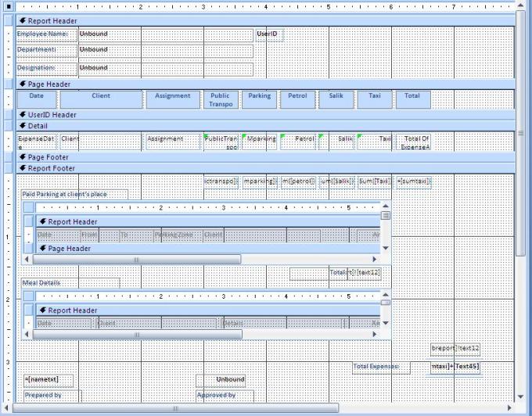Click the Client column header label

coord(101,99)
